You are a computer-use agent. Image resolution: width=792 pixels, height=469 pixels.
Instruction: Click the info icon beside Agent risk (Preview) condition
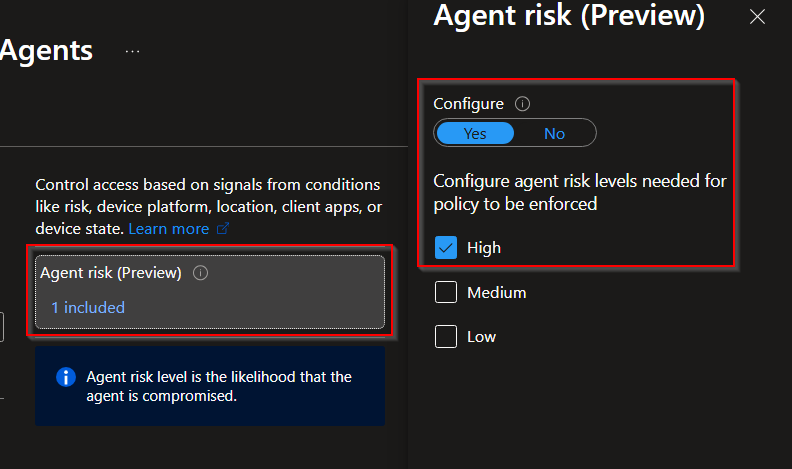200,272
